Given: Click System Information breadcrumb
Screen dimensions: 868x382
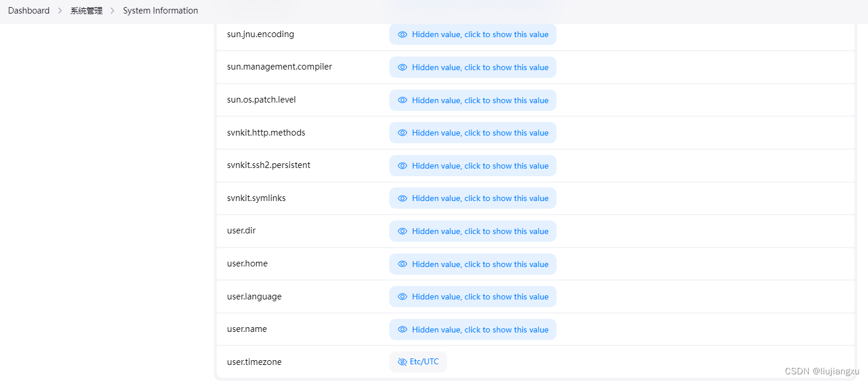Looking at the screenshot, I should pyautogui.click(x=160, y=11).
